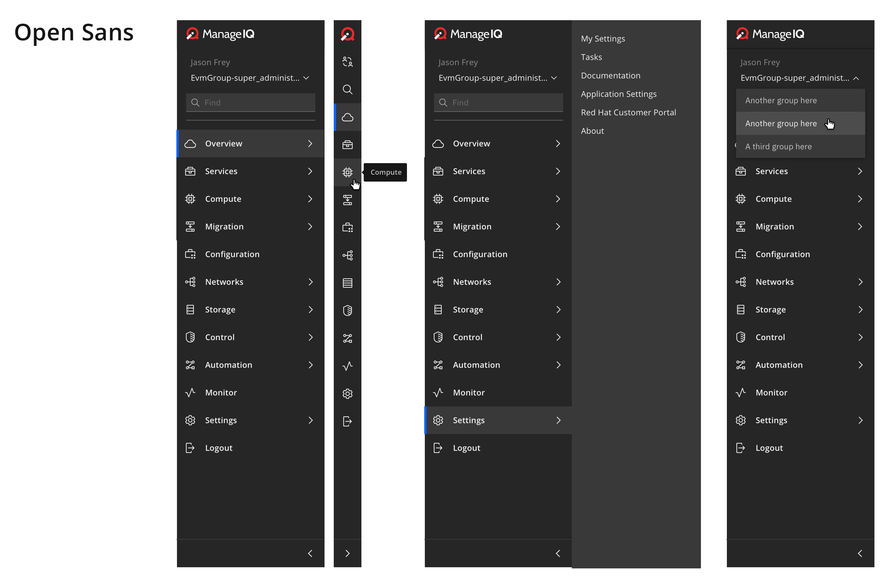Expand the collapsed sidebar with the bottom chevron
Screen dimensions: 890x588
click(x=347, y=553)
